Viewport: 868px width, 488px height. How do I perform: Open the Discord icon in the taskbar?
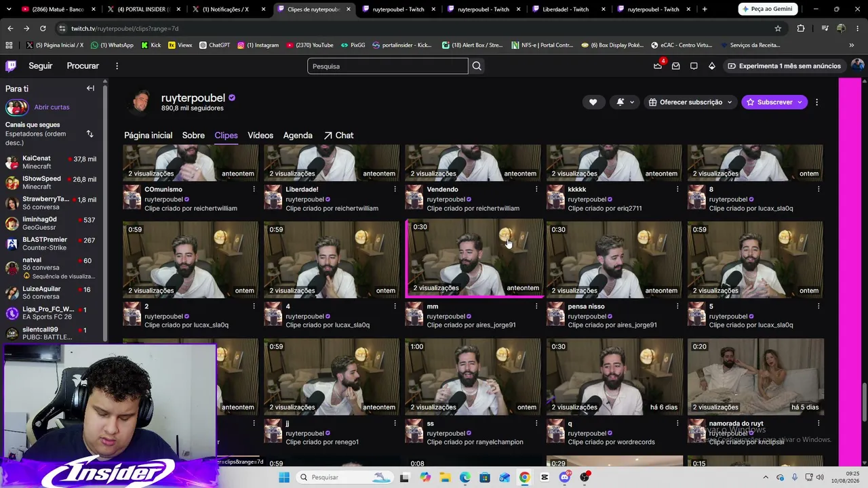coord(565,477)
